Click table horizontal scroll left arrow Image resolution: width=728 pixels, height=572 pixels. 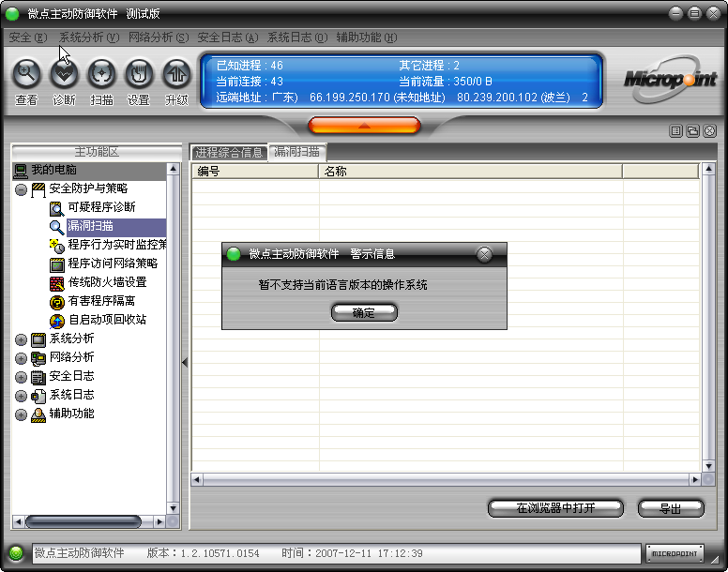(197, 480)
